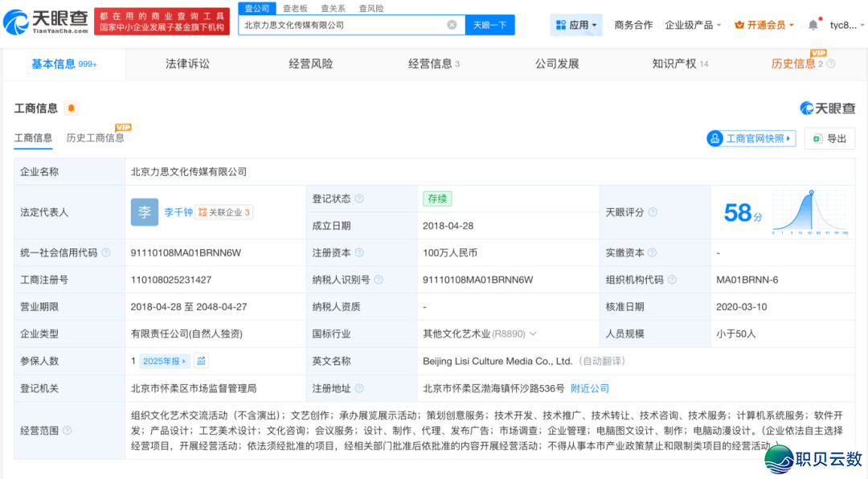868x479 pixels.
Task: Click the 天眼评分 score distribution chart
Action: tap(810, 212)
